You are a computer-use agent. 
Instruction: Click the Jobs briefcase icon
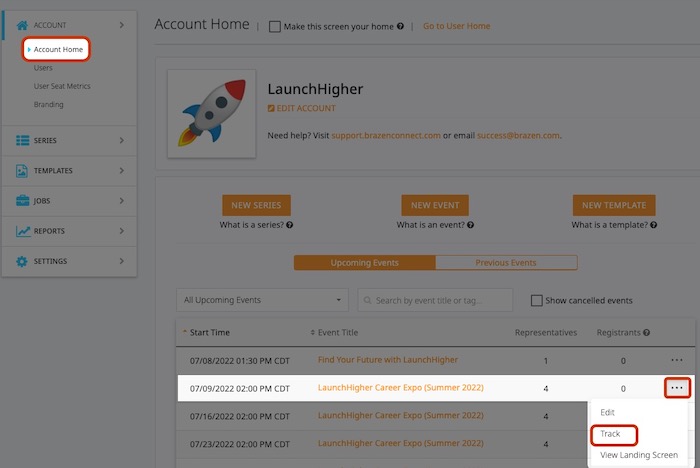click(22, 201)
